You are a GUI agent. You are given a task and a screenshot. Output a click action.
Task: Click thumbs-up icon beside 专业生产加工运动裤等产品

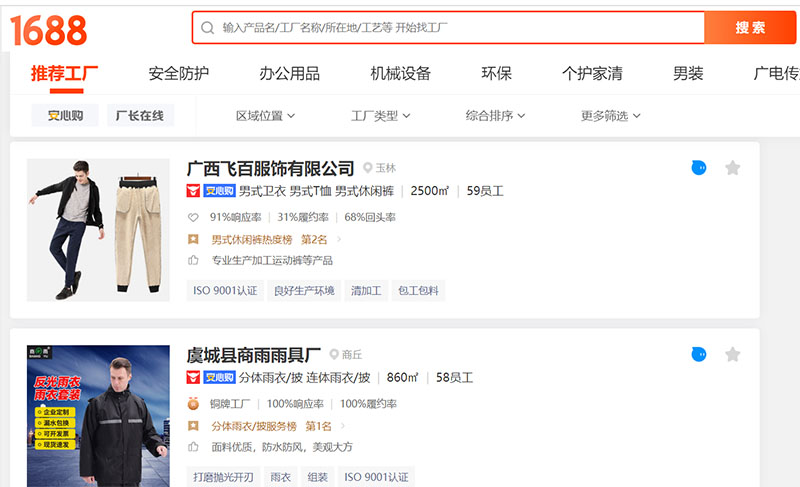(193, 261)
